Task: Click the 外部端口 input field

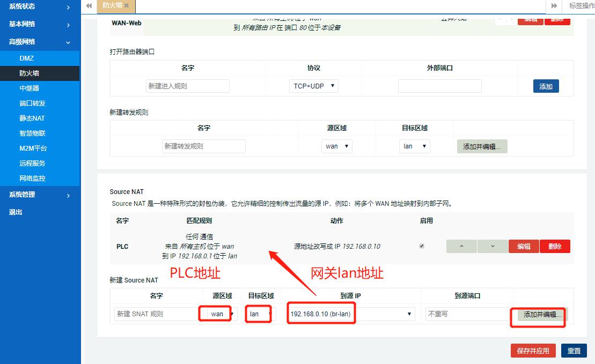Action: coord(439,86)
